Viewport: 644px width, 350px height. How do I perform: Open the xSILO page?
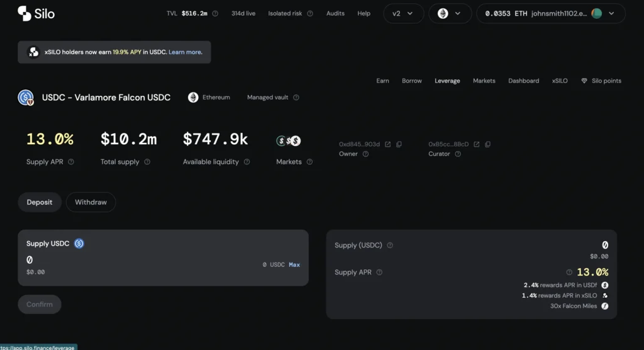[x=560, y=81]
